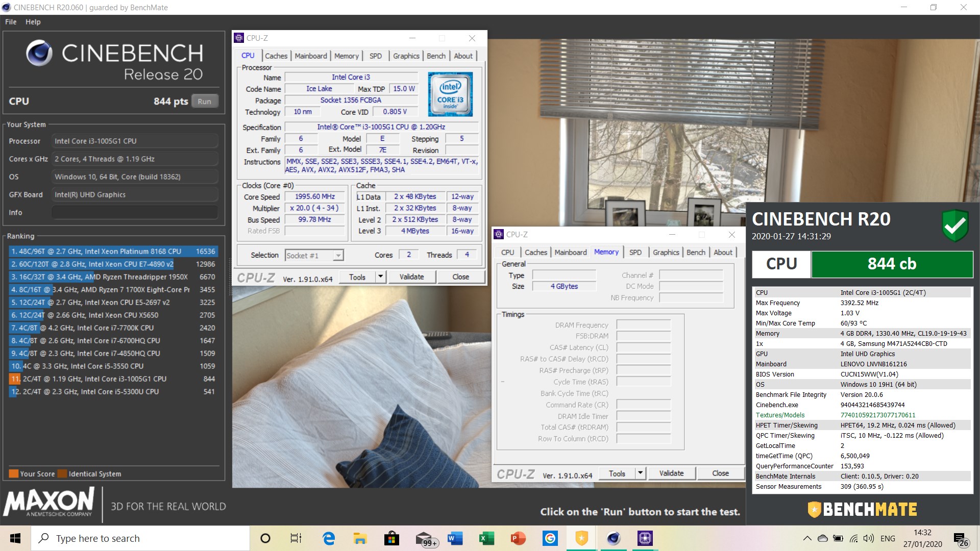Open the Windows Start menu
980x551 pixels.
point(15,538)
